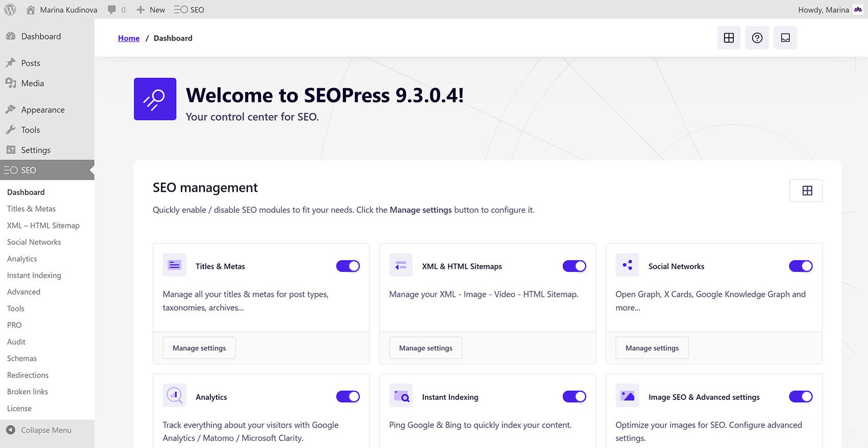Open Analytics submenu item
The image size is (868, 448).
pyautogui.click(x=22, y=259)
